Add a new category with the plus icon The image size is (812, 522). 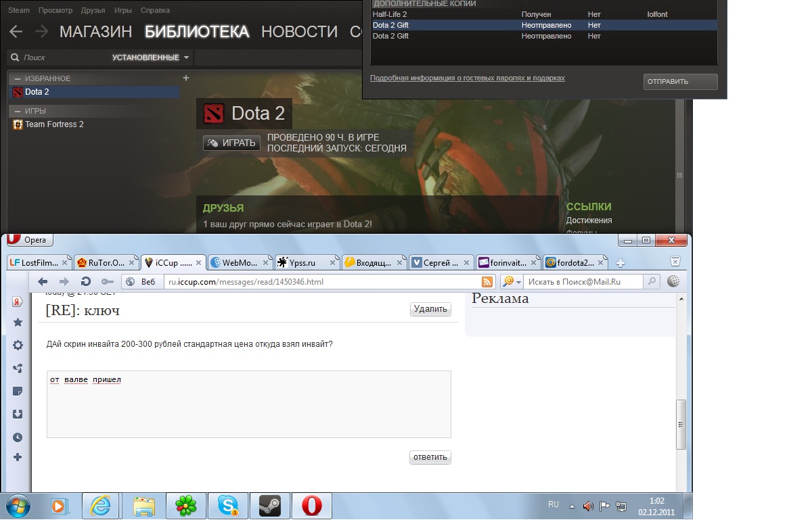click(186, 78)
